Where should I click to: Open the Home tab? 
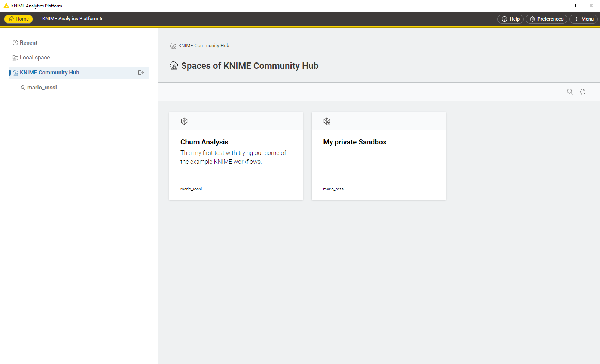tap(19, 19)
